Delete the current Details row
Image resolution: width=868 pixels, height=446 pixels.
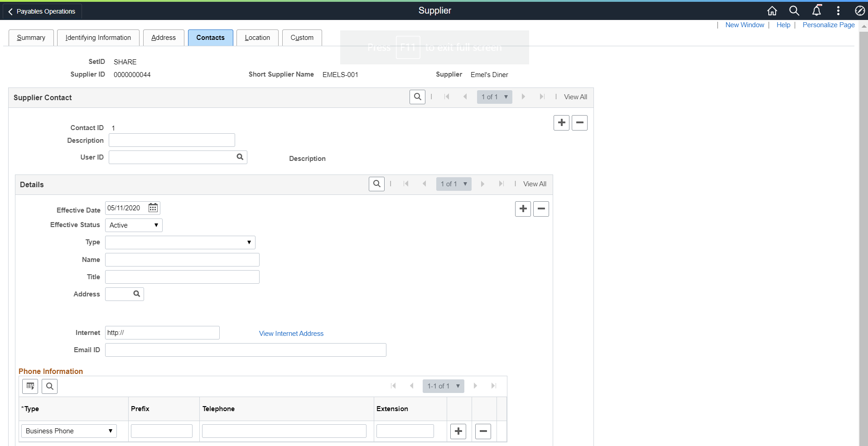point(541,209)
